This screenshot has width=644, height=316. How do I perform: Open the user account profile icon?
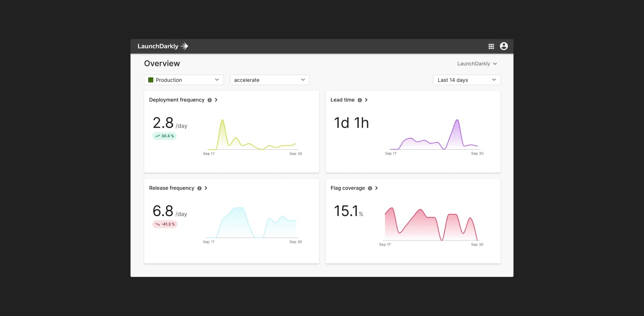504,46
